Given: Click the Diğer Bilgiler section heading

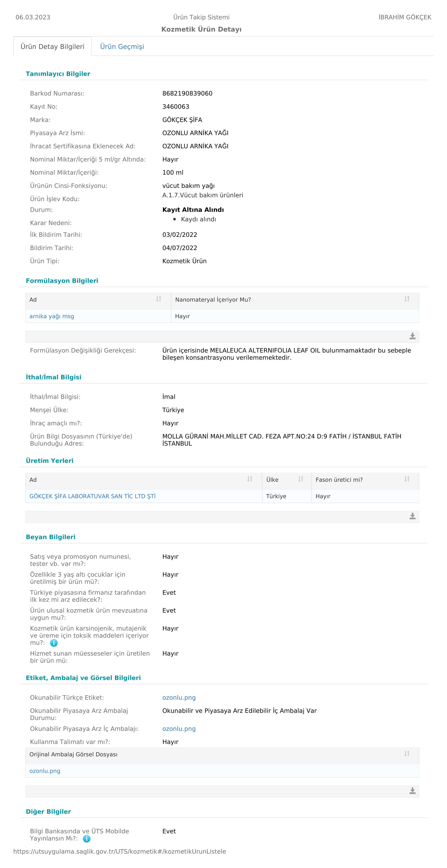Looking at the screenshot, I should (x=48, y=812).
